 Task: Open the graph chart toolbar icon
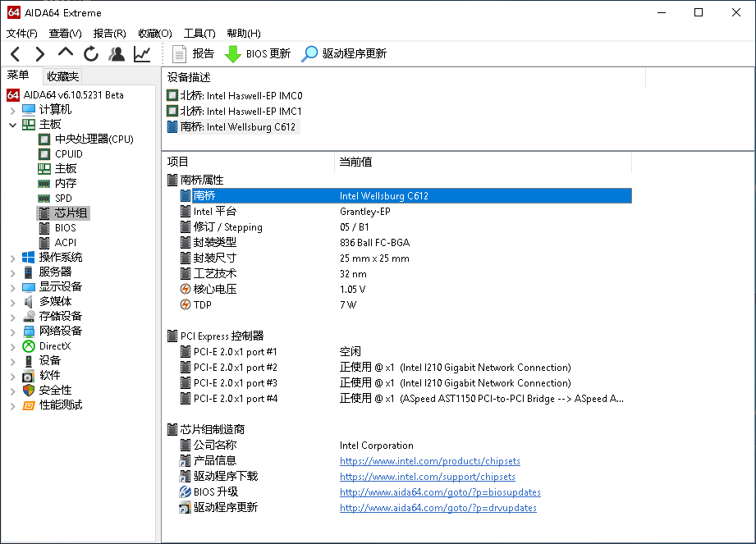[x=142, y=54]
